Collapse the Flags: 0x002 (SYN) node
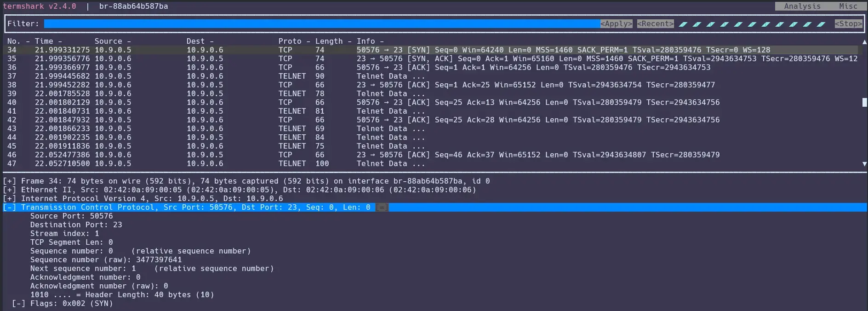This screenshot has width=868, height=311. click(18, 303)
